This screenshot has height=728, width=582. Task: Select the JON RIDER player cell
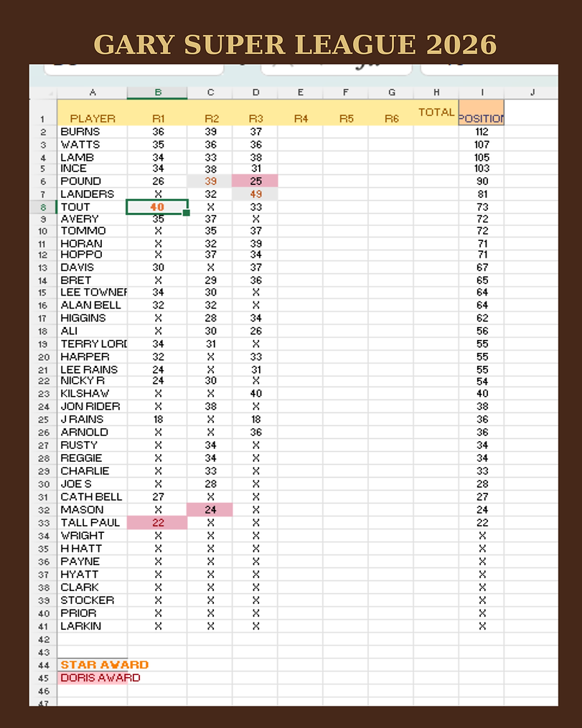93,407
